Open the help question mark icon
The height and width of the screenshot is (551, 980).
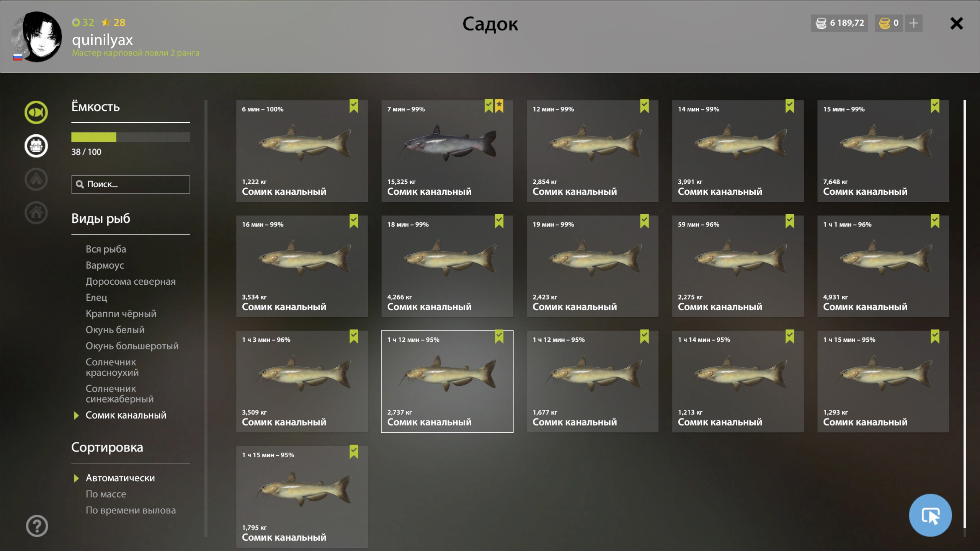tap(37, 526)
